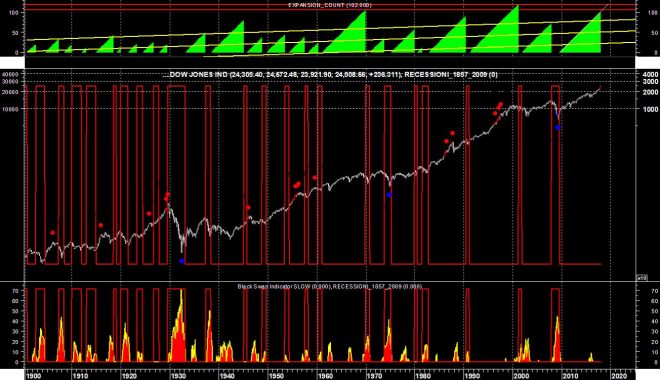Select the 2010 label on time axis

[x=570, y=376]
